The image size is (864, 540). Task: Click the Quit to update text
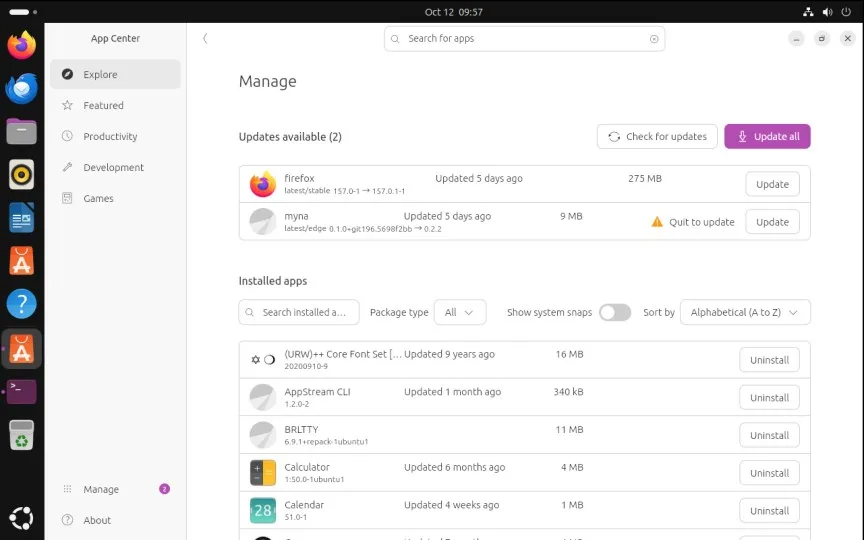click(701, 222)
